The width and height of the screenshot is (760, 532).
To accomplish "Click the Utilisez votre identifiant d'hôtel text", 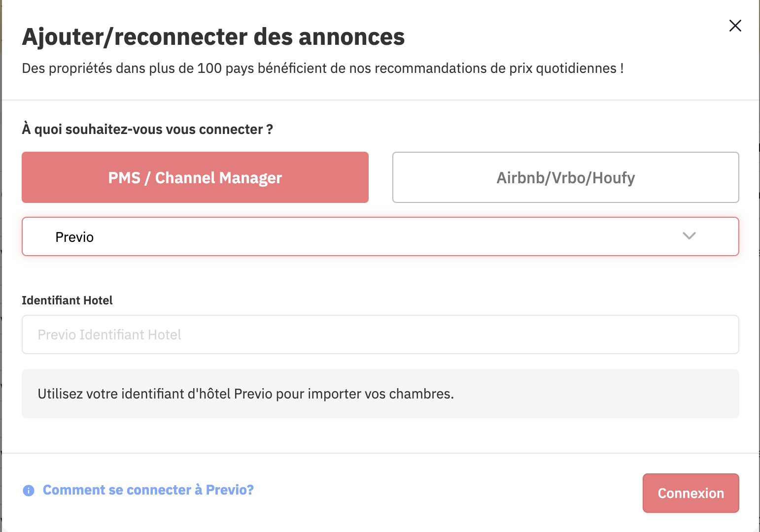I will pyautogui.click(x=245, y=394).
